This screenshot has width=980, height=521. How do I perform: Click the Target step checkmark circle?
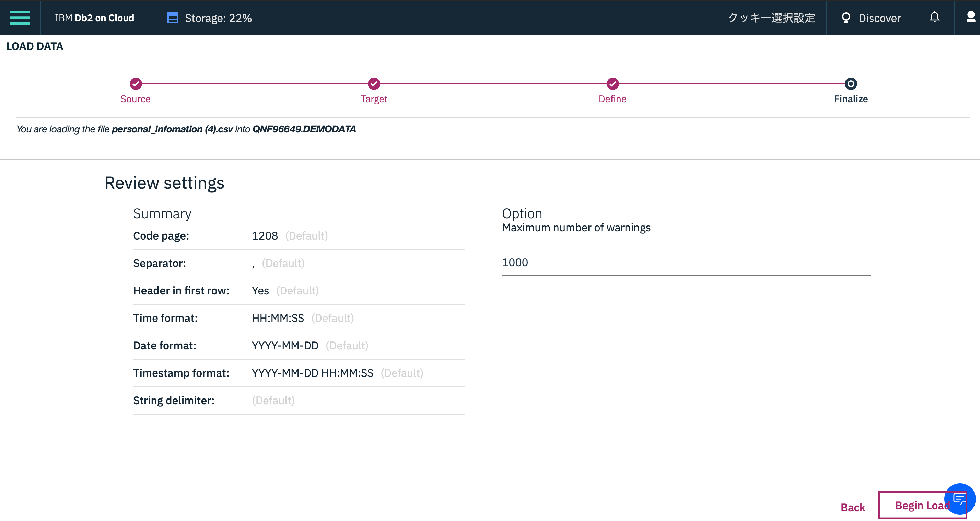(x=374, y=83)
